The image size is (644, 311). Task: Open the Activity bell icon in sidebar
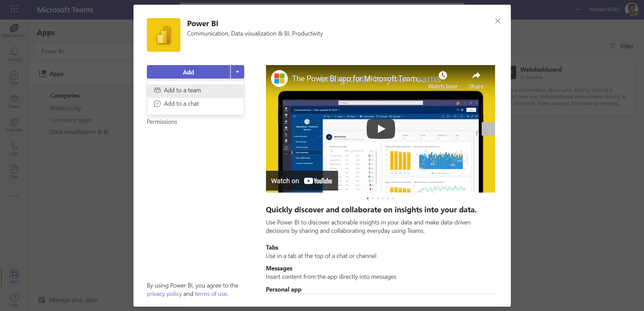[x=14, y=54]
